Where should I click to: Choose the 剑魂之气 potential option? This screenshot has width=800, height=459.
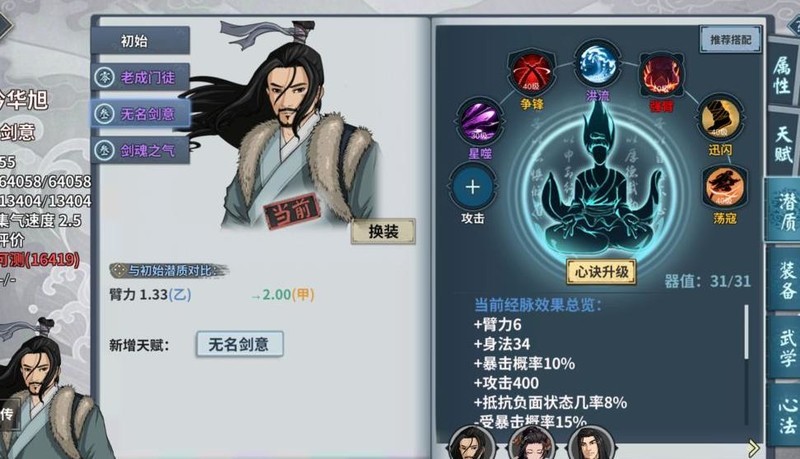pyautogui.click(x=141, y=150)
